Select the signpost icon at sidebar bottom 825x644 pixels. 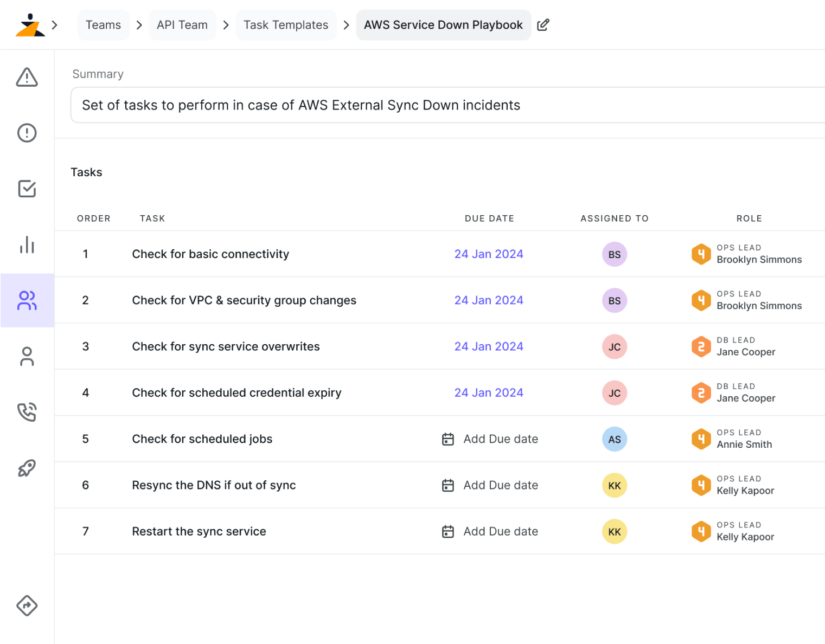(x=27, y=606)
